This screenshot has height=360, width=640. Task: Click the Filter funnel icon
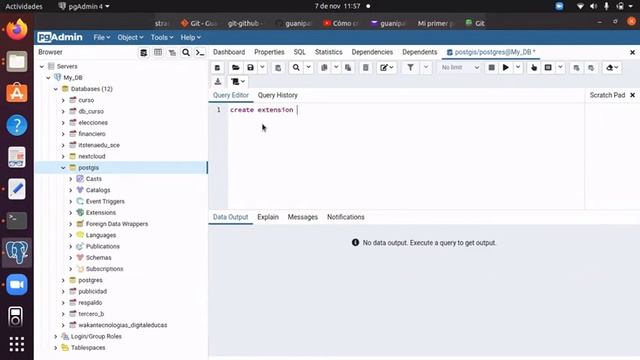click(x=411, y=68)
